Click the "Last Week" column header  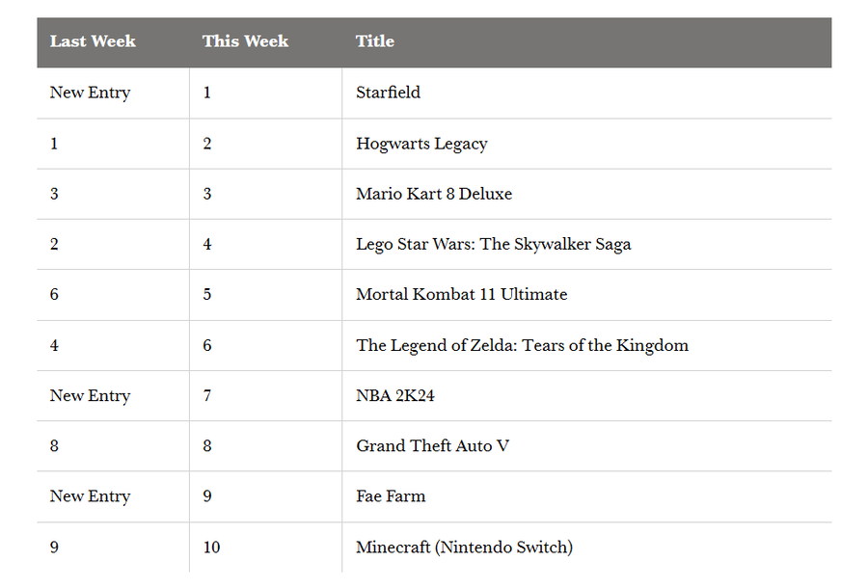pyautogui.click(x=93, y=41)
